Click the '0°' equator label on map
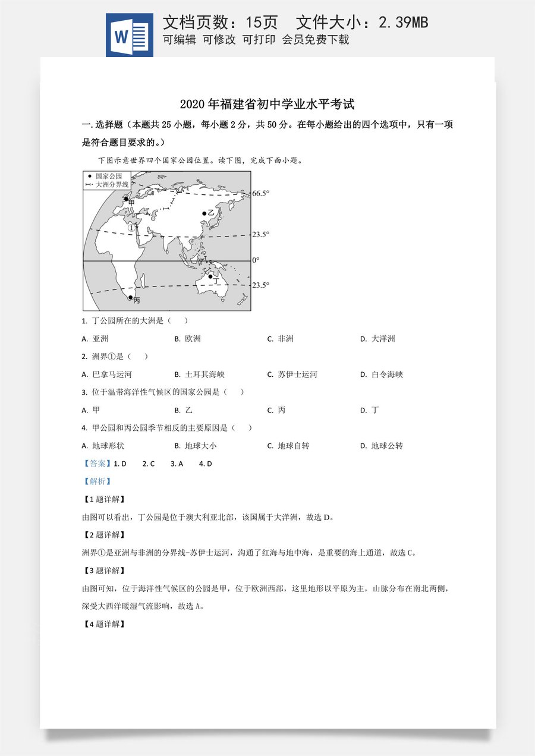 (256, 260)
